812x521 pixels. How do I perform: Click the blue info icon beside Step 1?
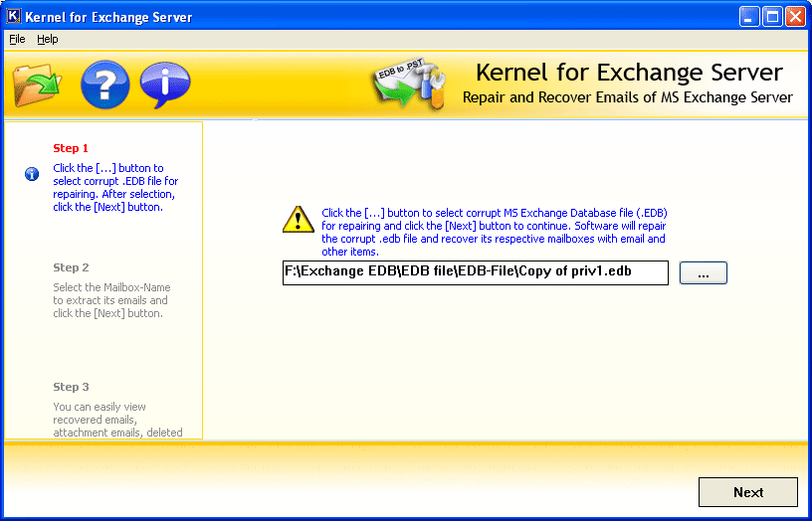32,174
